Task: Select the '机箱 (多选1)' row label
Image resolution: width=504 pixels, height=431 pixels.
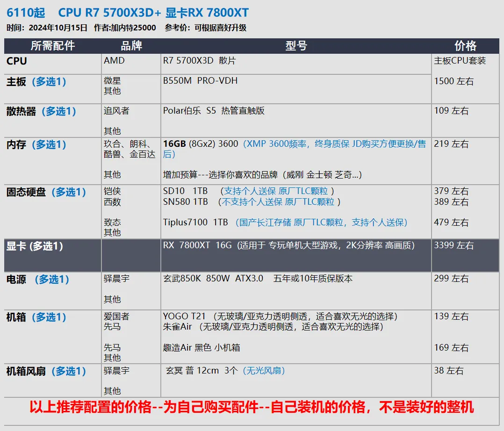Action: (36, 317)
